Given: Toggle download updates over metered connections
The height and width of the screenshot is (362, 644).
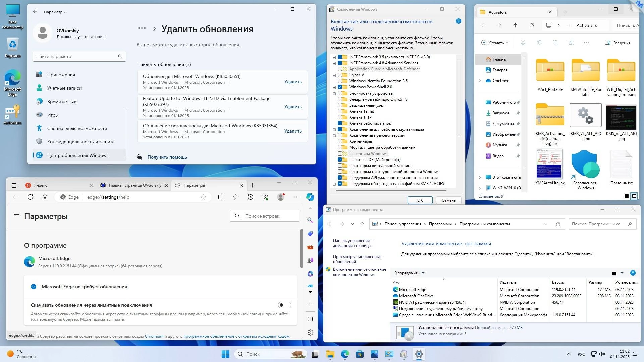Looking at the screenshot, I should [284, 305].
